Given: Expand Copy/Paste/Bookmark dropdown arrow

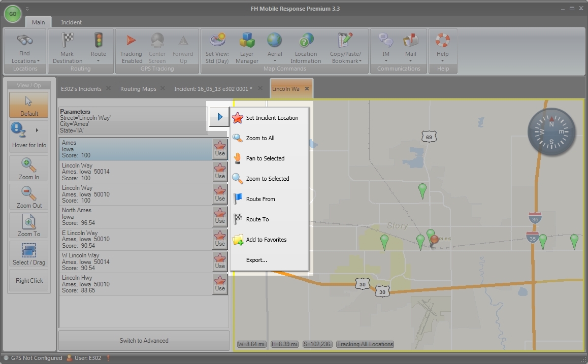Looking at the screenshot, I should (x=361, y=61).
